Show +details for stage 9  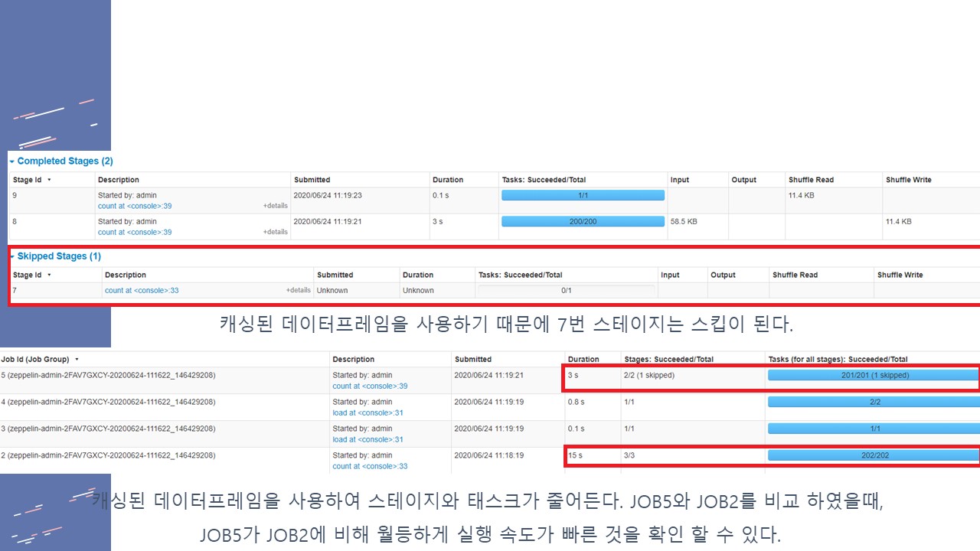pyautogui.click(x=276, y=206)
